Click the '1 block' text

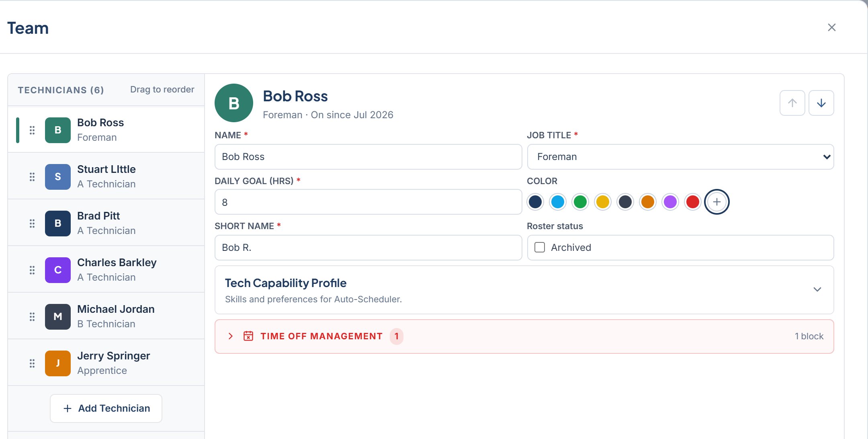[809, 336]
